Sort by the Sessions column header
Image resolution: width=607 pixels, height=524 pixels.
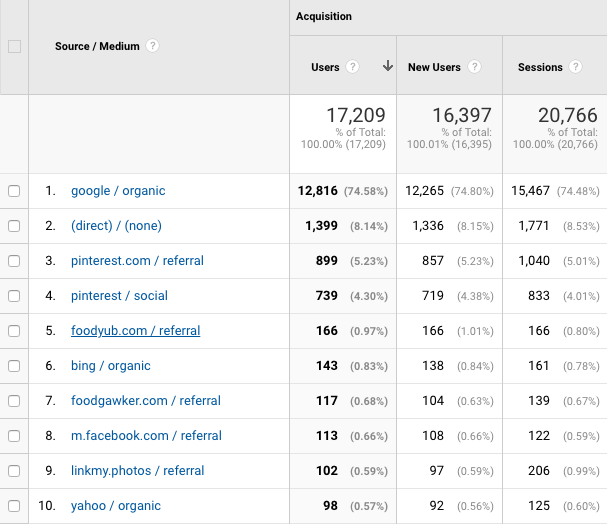click(x=540, y=67)
